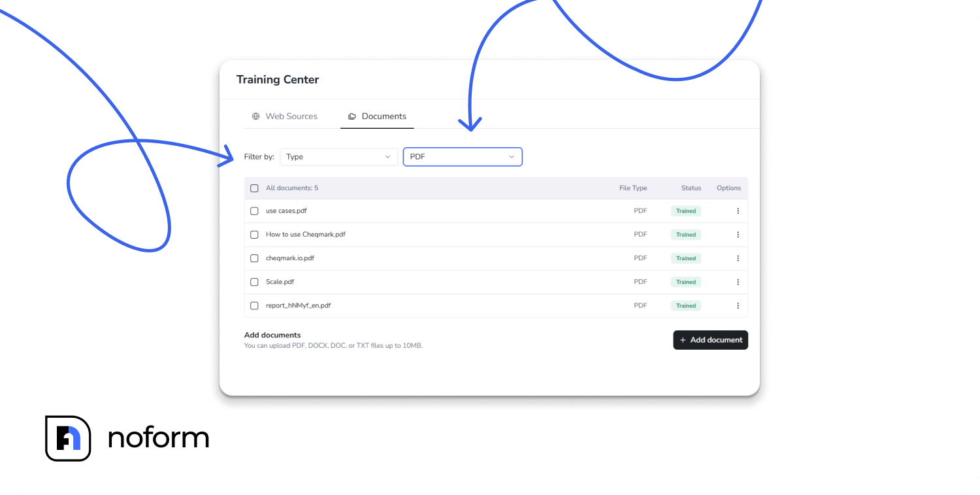Open the options menu for cheqmark.io.pdf

tap(738, 258)
